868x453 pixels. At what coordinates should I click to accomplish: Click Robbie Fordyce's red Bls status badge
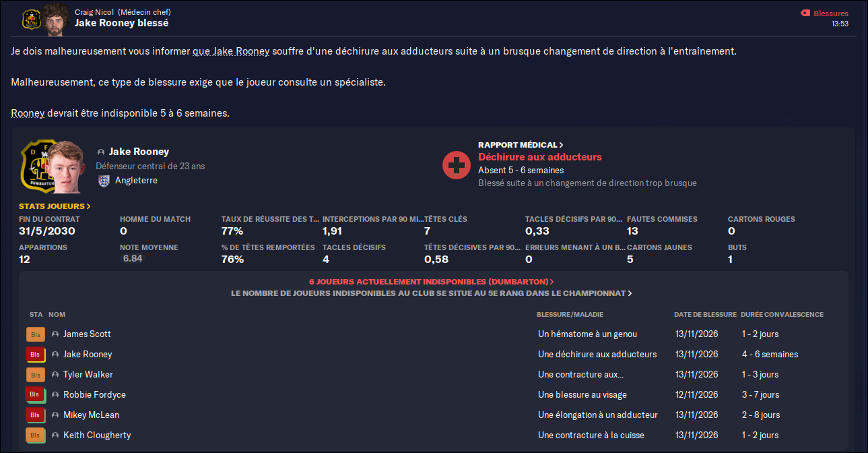pos(35,395)
